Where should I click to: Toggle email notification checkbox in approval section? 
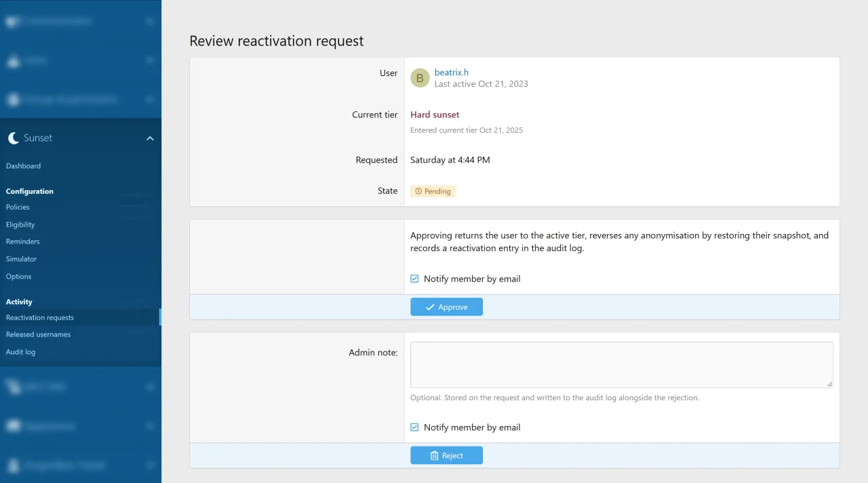pos(414,279)
